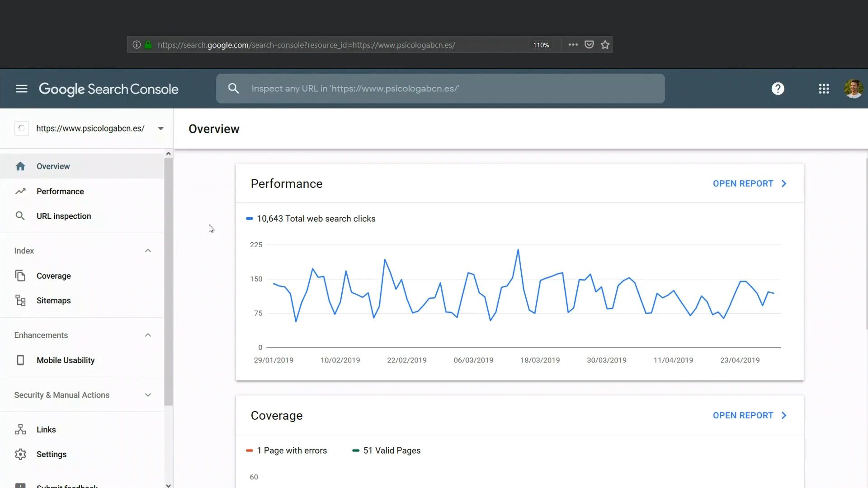The image size is (868, 488).
Task: Open the account profile avatar
Action: [x=854, y=89]
